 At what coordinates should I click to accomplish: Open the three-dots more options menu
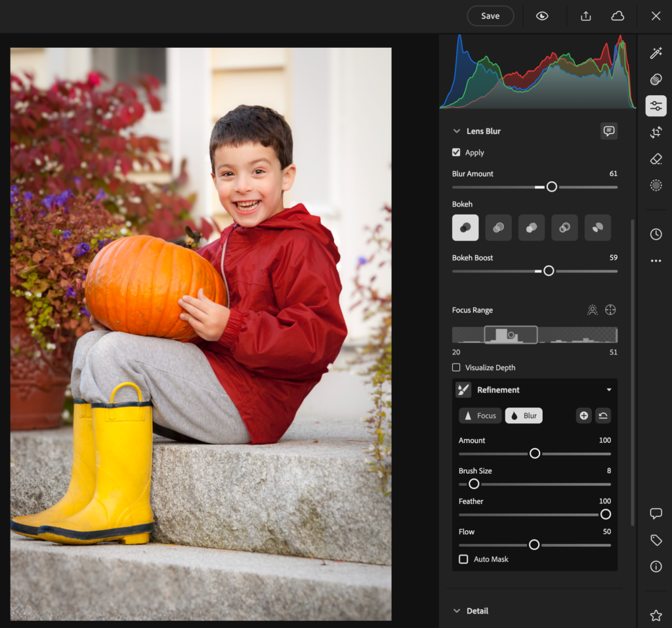(656, 261)
